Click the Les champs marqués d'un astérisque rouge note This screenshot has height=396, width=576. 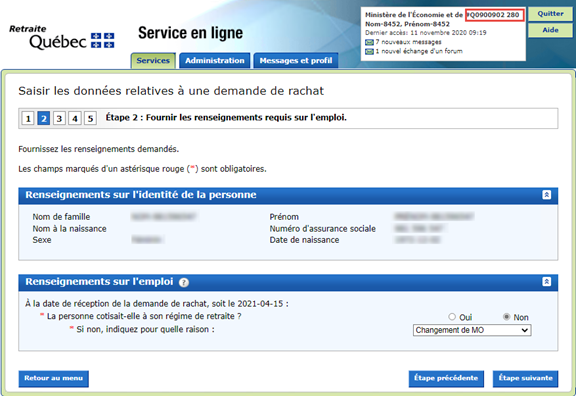(x=143, y=169)
